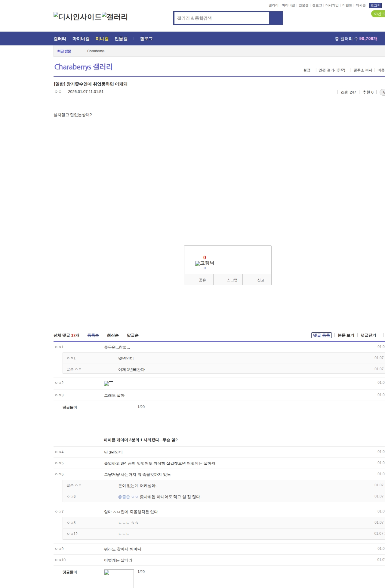
Task: Sort comments by 답글순
Action: (x=133, y=335)
